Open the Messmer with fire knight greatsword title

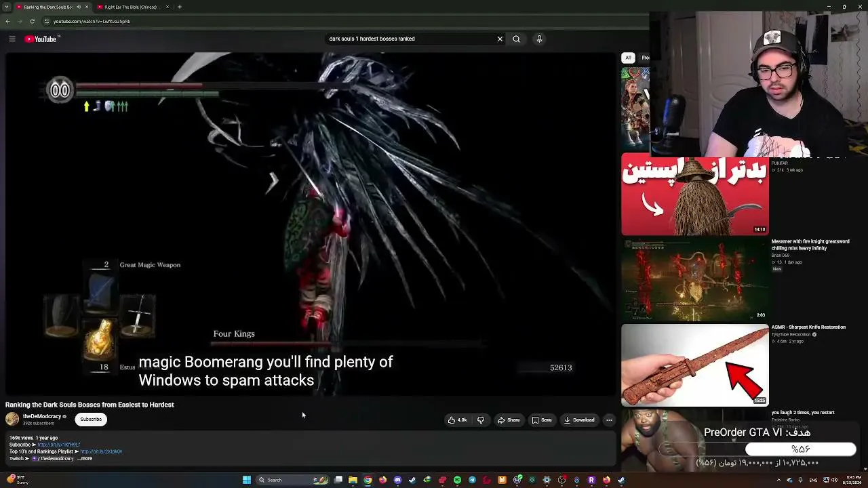click(x=810, y=245)
